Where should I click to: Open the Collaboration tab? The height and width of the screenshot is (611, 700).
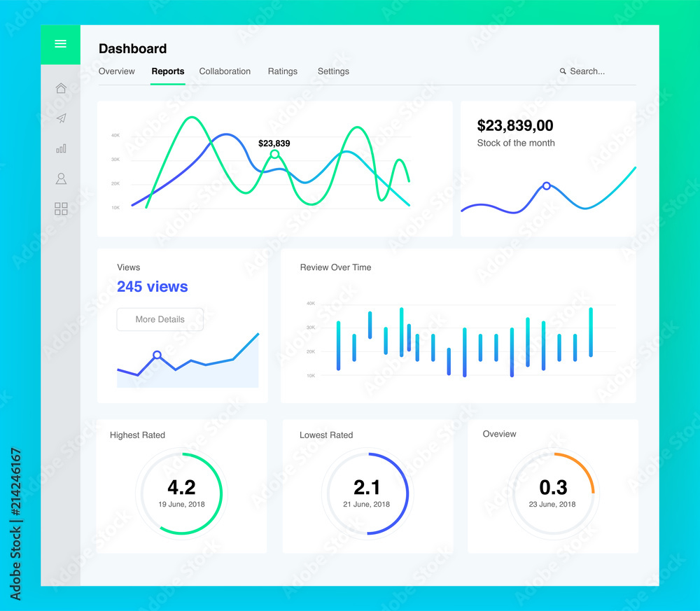(x=225, y=71)
